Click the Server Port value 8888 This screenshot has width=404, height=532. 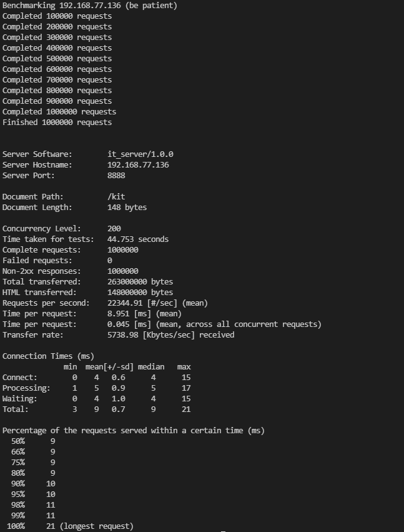click(116, 176)
